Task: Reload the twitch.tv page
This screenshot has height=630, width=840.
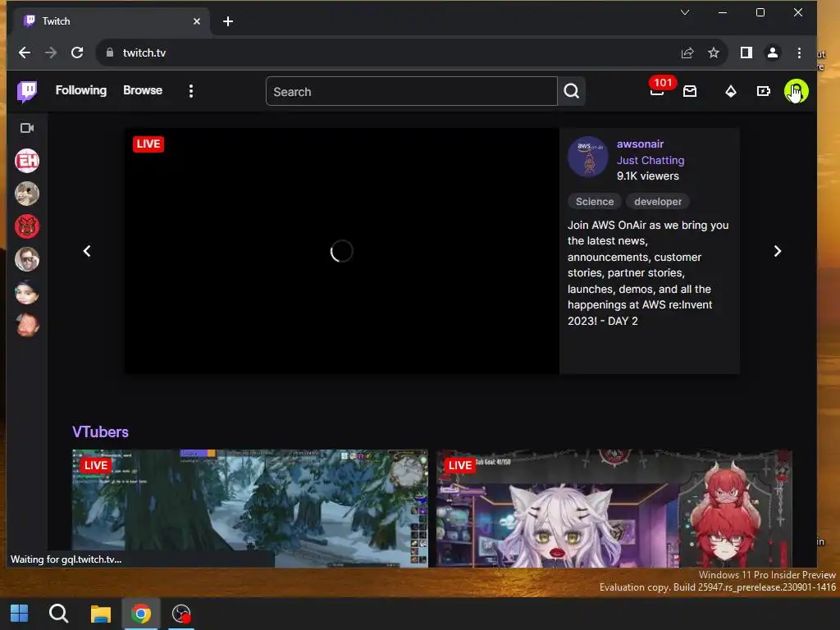Action: tap(77, 52)
